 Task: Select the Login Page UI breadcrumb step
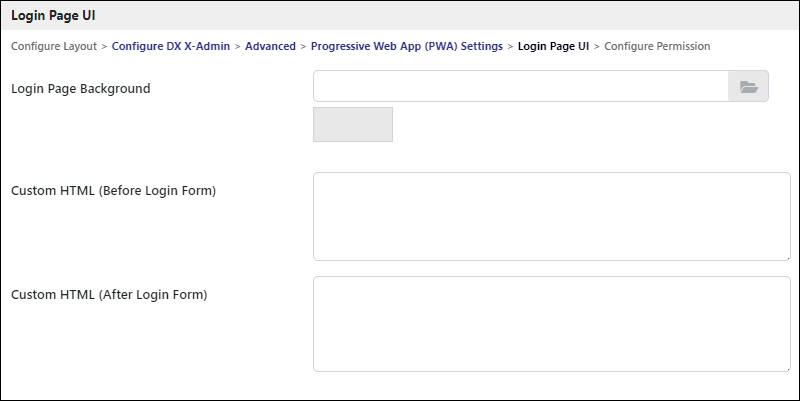554,46
